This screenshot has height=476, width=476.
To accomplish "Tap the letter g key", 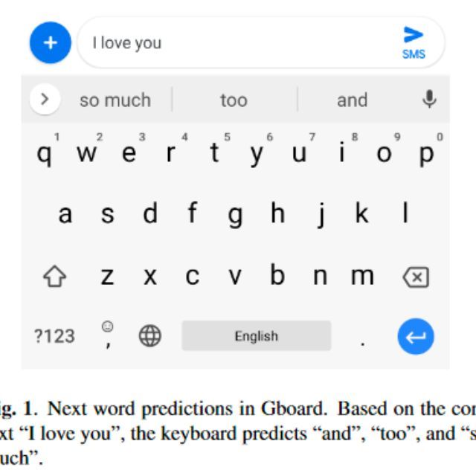I will 235,215.
